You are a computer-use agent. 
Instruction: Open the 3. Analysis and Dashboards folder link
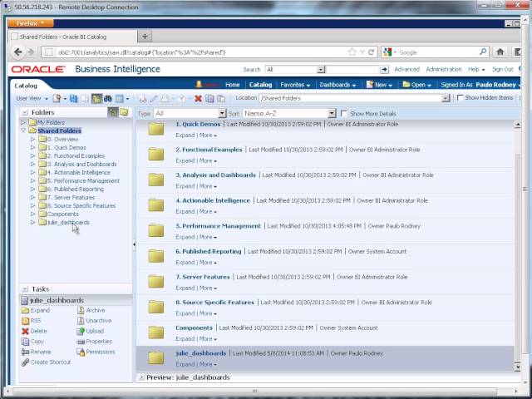tap(216, 175)
